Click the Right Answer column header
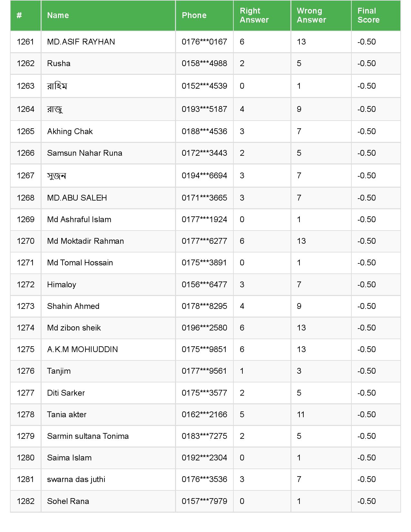The image size is (411, 532). 254,15
